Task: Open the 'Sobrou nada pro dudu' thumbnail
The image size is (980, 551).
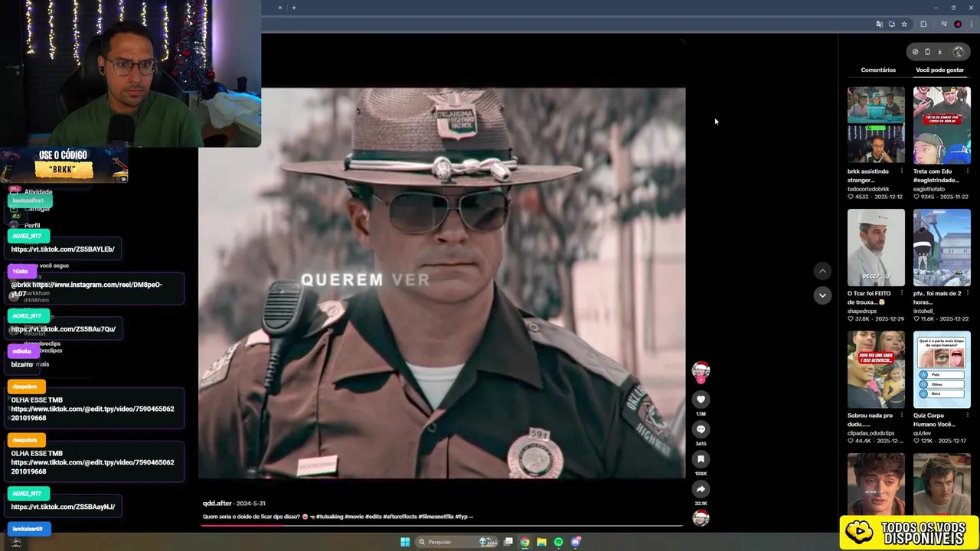Action: (876, 370)
